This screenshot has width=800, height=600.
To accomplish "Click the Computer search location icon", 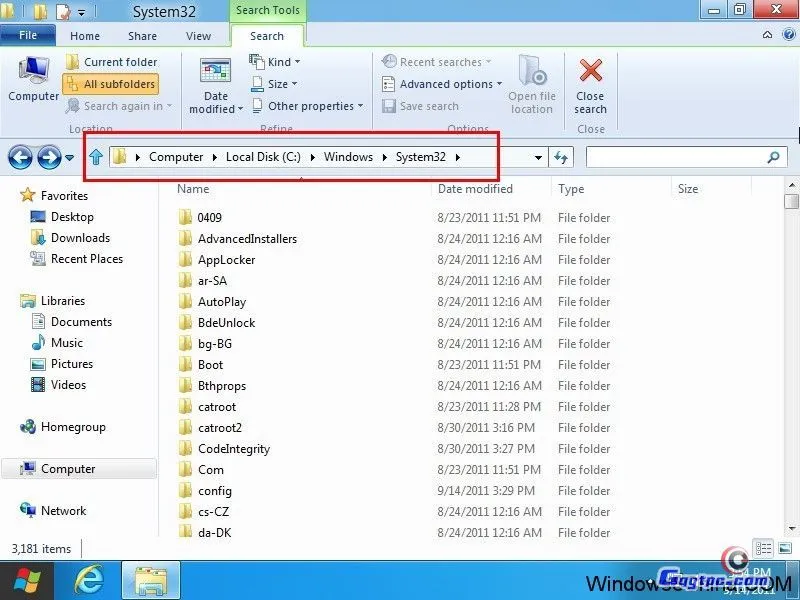I will point(33,71).
